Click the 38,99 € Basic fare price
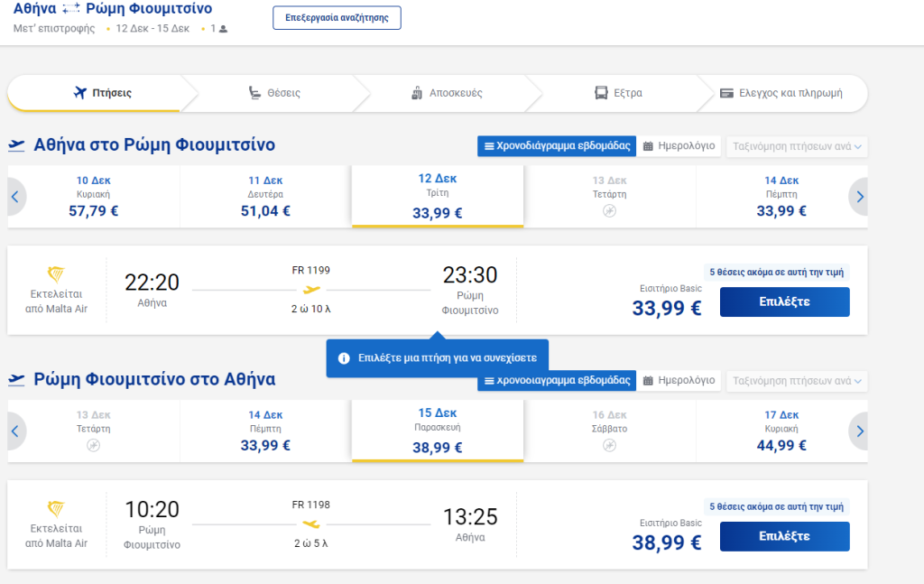924x584 pixels. pyautogui.click(x=667, y=542)
